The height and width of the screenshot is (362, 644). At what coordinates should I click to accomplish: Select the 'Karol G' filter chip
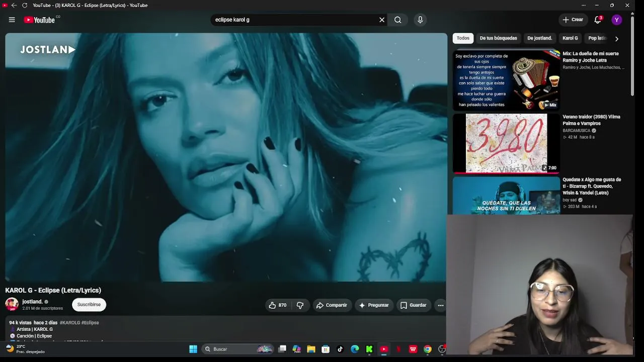tap(570, 38)
